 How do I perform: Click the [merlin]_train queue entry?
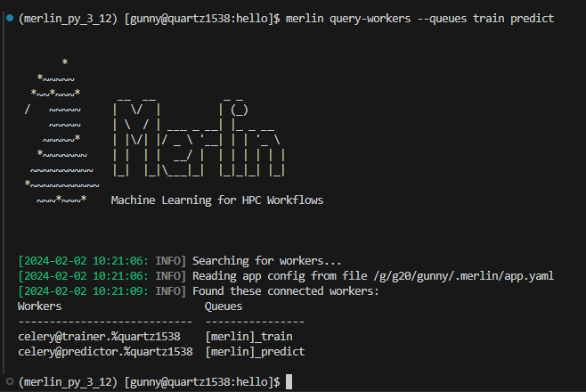pos(248,337)
